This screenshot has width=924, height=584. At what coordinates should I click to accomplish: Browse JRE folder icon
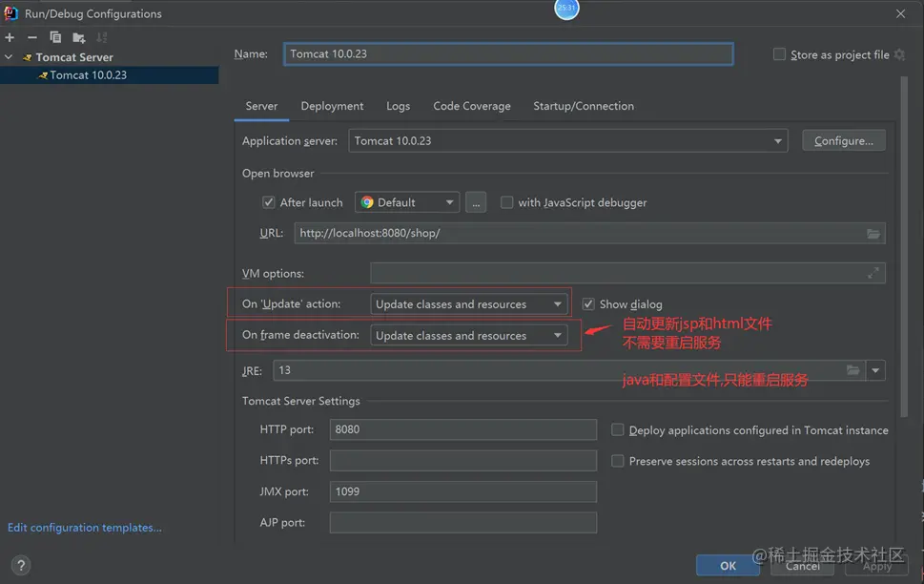click(x=852, y=370)
